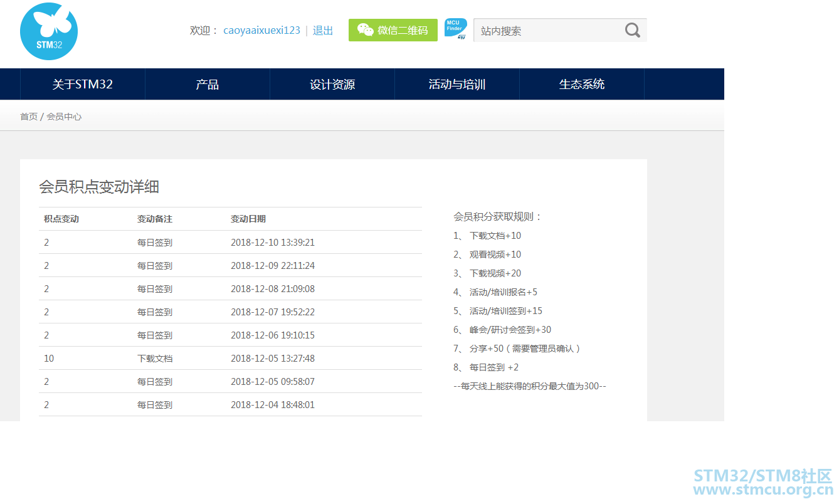Click 变动日期 column header
This screenshot has width=839, height=504.
[248, 219]
